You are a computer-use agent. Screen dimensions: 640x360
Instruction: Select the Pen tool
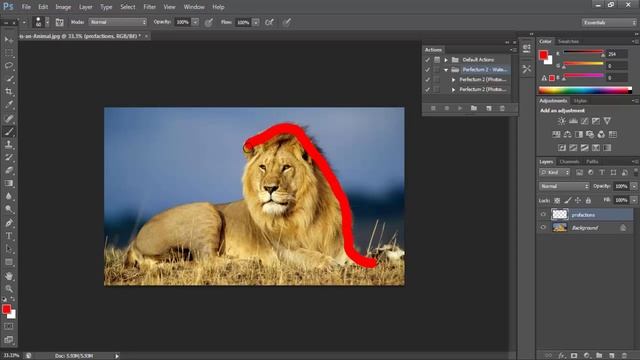coord(9,223)
